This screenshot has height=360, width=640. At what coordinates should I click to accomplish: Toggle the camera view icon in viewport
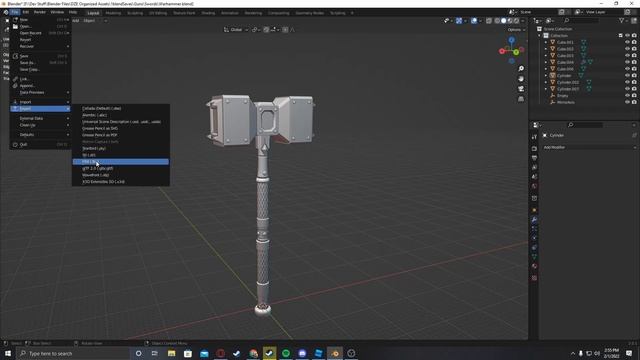[521, 89]
